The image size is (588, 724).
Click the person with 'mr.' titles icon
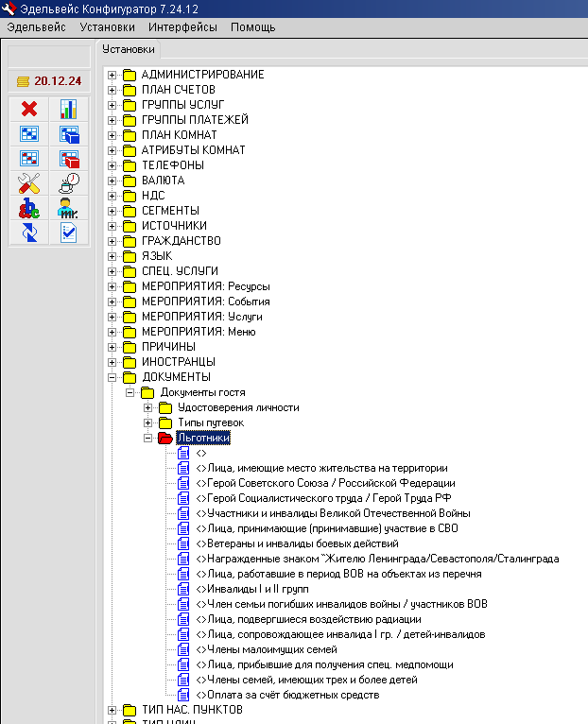pyautogui.click(x=69, y=207)
